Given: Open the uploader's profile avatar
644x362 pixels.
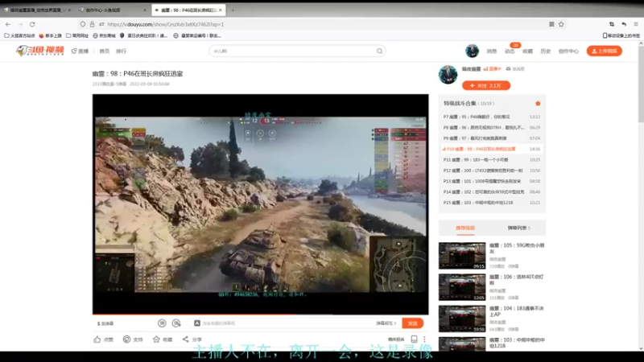Looking at the screenshot, I should [x=448, y=75].
